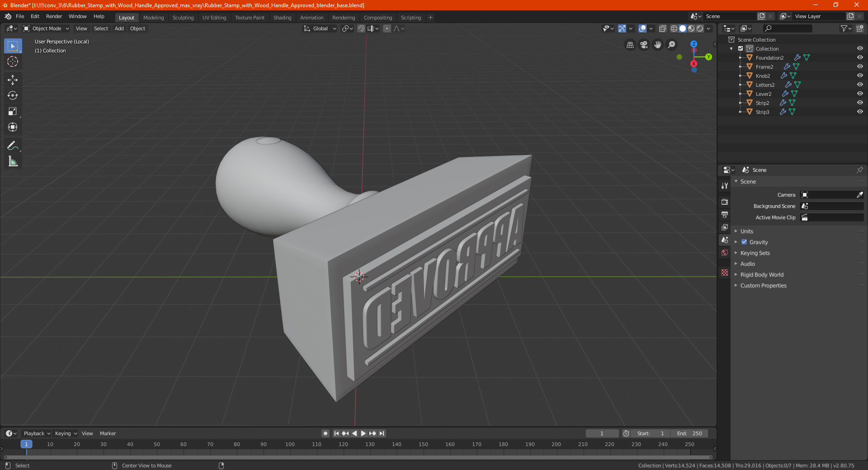Play the animation forward
Image resolution: width=868 pixels, height=470 pixels.
pyautogui.click(x=363, y=433)
